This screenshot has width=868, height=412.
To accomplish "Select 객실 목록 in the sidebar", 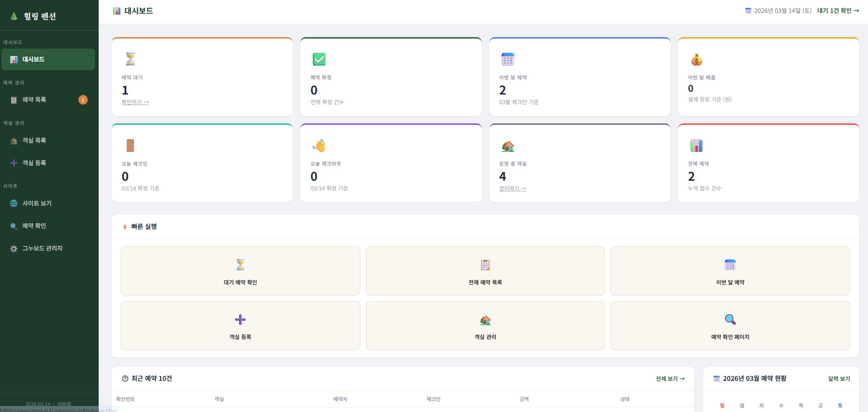I will coord(34,140).
